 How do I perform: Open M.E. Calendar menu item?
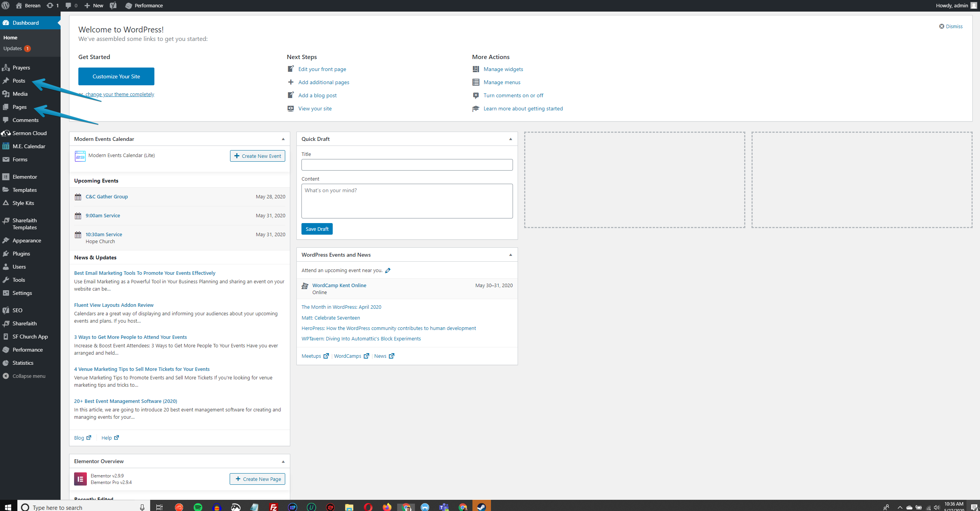[x=29, y=146]
